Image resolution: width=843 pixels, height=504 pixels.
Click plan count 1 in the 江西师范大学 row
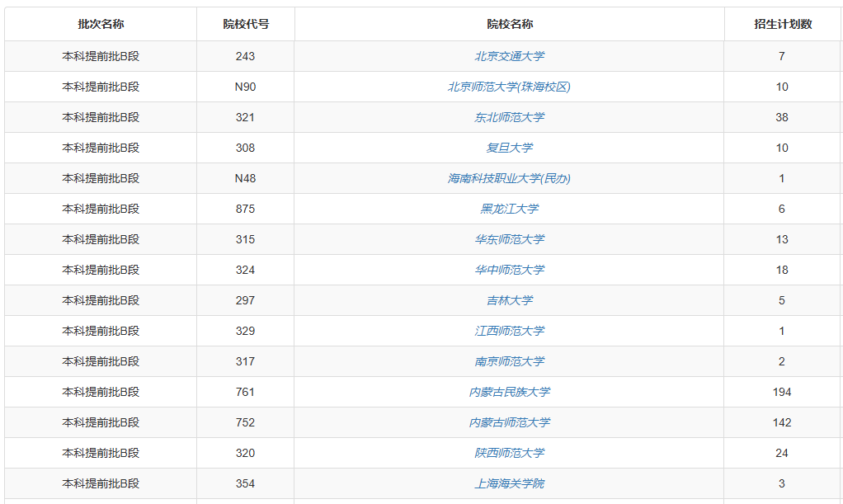pos(782,331)
